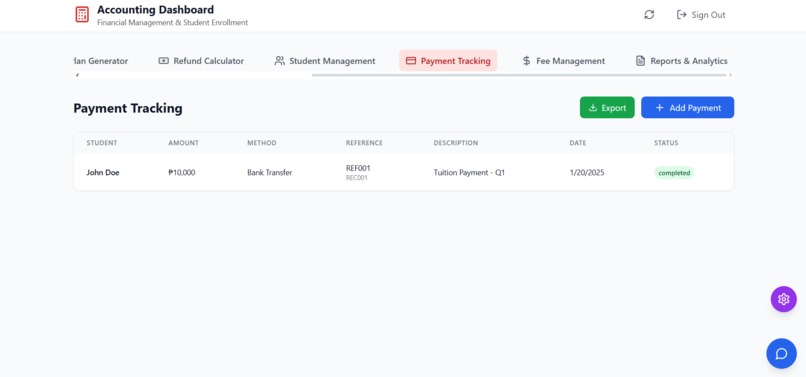Click the left scroll arrow under tabs

tap(77, 75)
